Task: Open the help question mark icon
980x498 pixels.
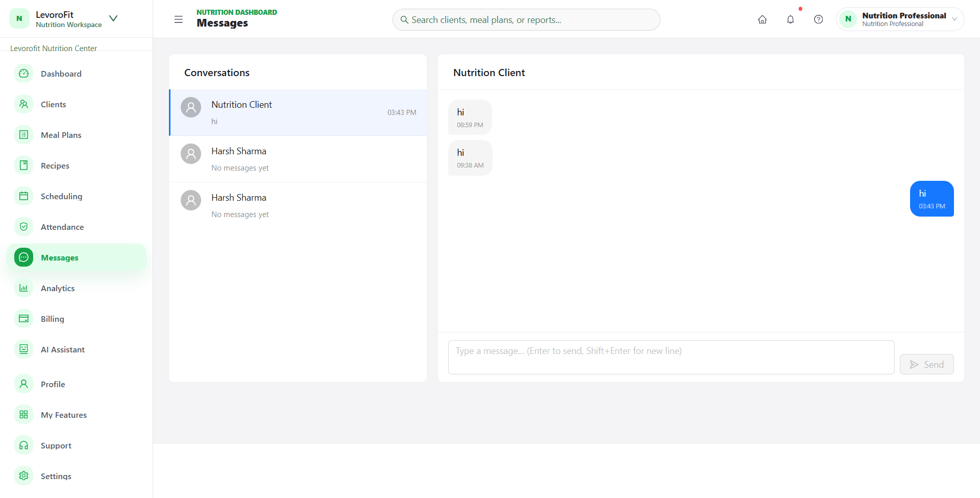Action: click(818, 19)
